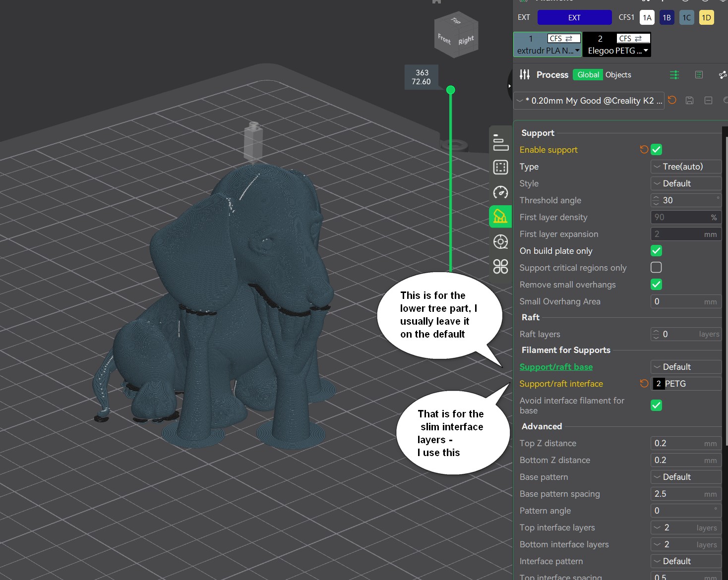The width and height of the screenshot is (728, 580).
Task: Toggle the Enable support checkbox
Action: (x=656, y=149)
